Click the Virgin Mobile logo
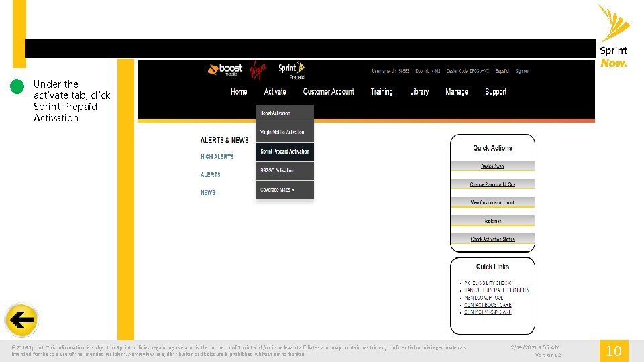 258,70
